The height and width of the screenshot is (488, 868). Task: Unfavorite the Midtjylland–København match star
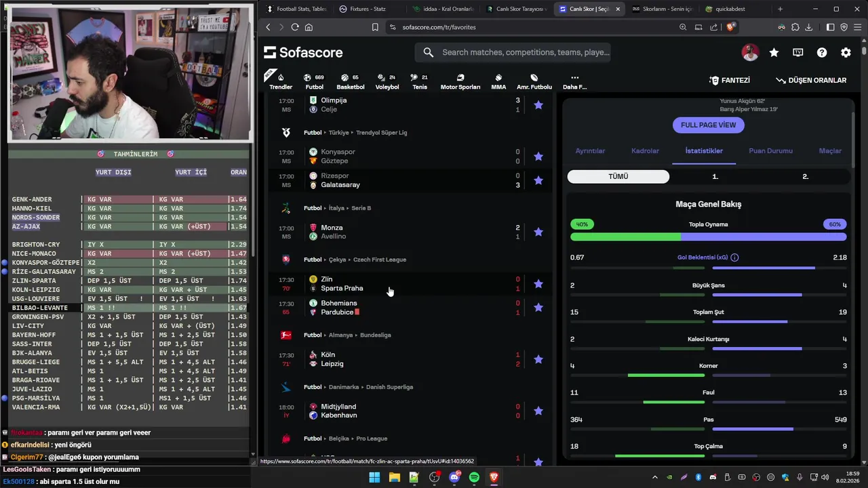[538, 411]
